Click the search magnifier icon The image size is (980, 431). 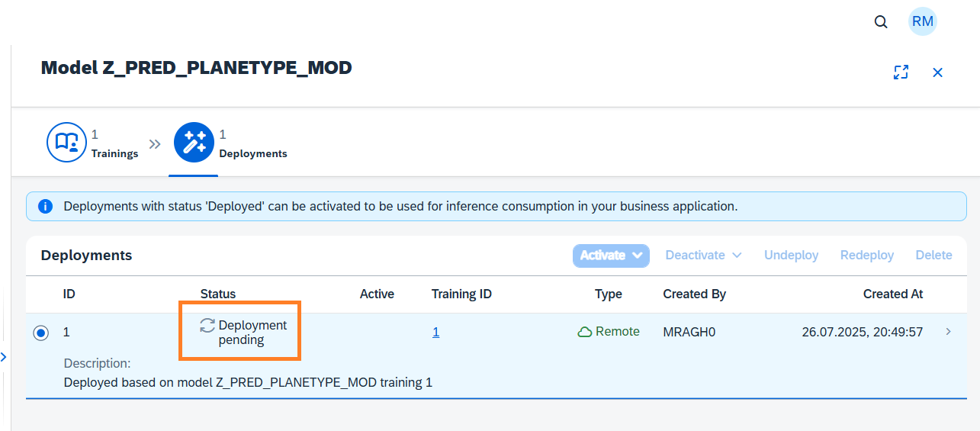pyautogui.click(x=881, y=22)
